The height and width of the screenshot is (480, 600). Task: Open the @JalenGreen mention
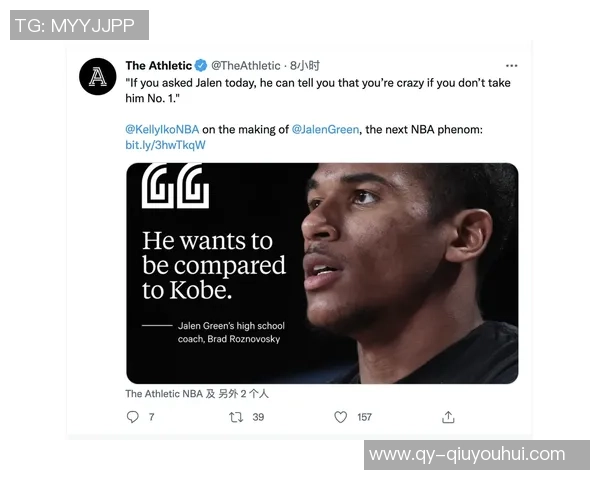(x=325, y=129)
